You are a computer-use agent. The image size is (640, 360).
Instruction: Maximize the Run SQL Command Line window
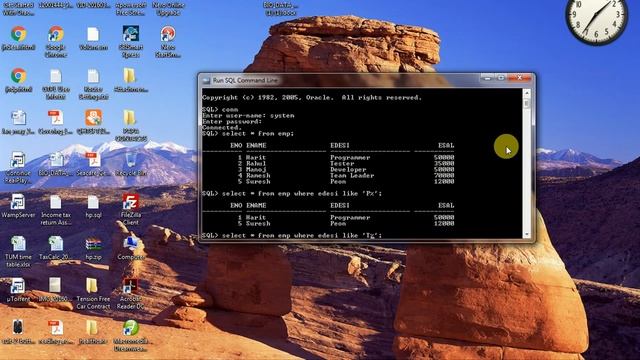pos(500,78)
